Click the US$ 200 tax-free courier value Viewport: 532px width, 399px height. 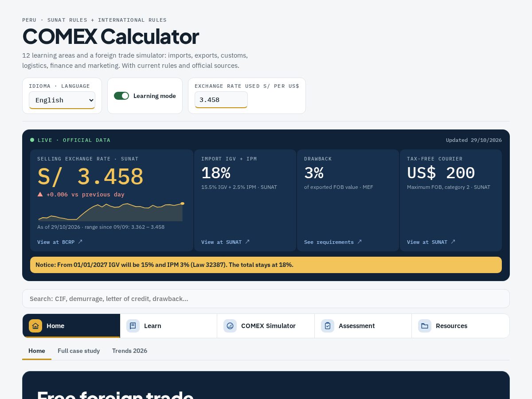click(441, 173)
